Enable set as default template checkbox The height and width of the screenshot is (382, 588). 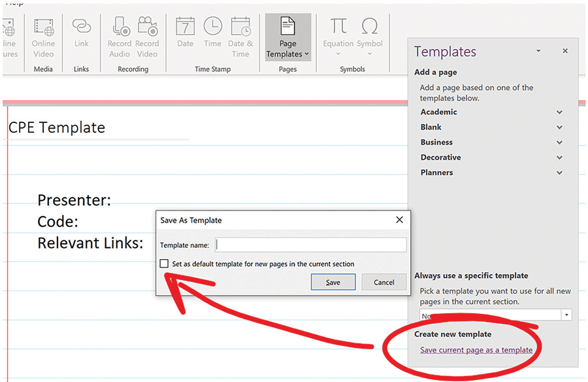(x=165, y=264)
